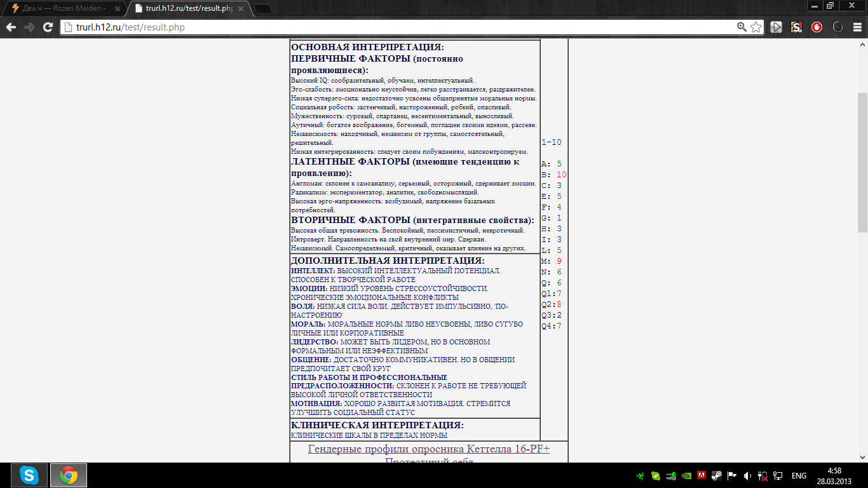This screenshot has width=868, height=488.
Task: Open the NVIDIA tray icon
Action: (687, 475)
